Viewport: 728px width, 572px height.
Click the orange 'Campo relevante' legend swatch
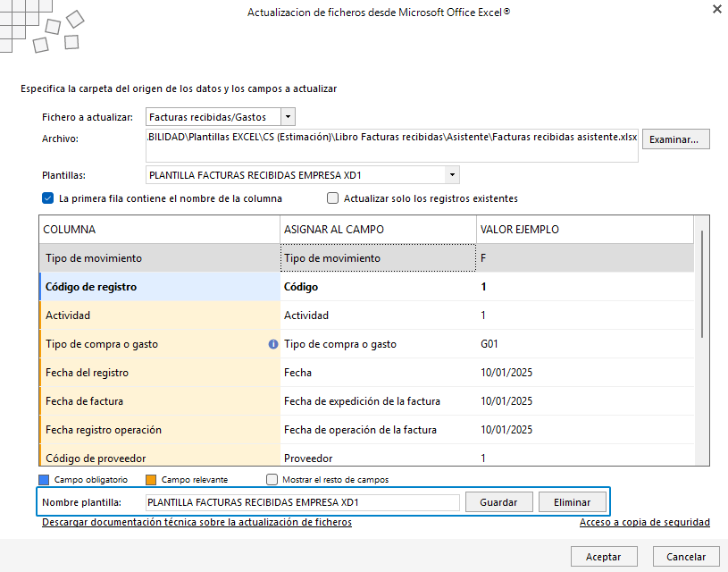151,480
